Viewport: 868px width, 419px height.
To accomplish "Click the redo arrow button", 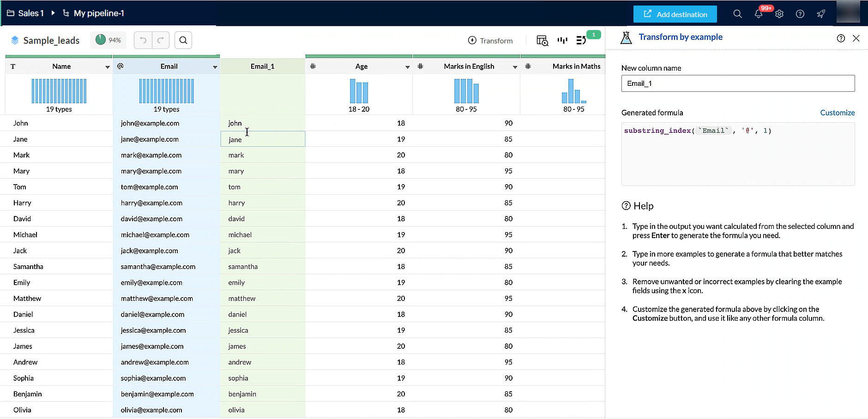I will (x=160, y=41).
